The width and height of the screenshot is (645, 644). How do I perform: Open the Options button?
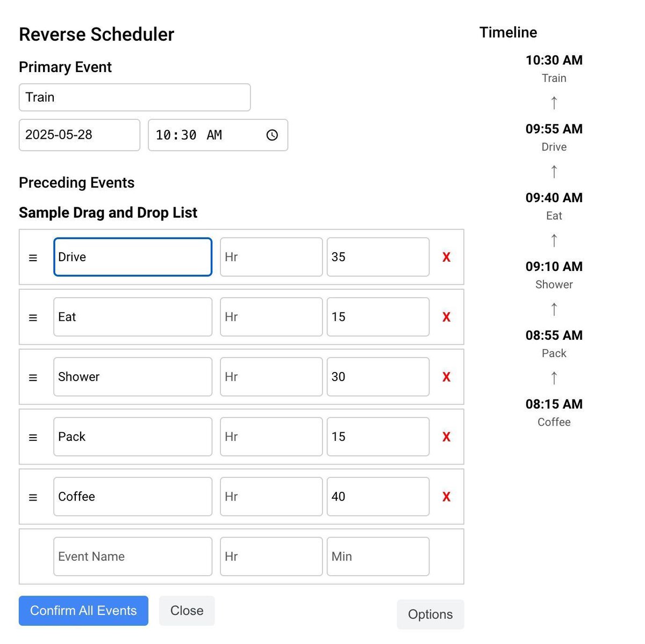(x=431, y=614)
